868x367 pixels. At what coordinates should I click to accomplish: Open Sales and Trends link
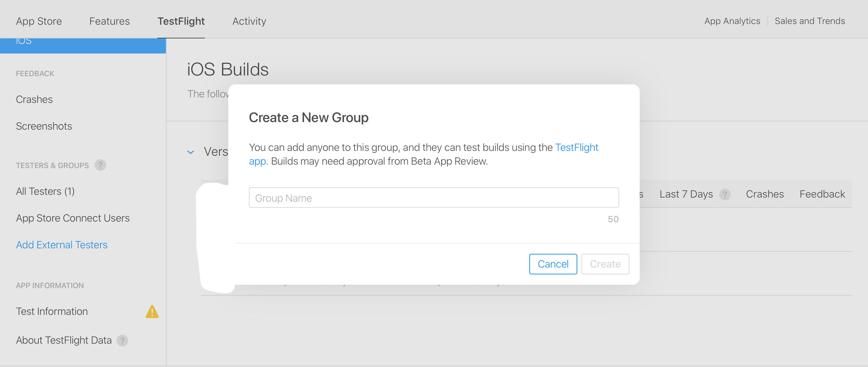tap(810, 21)
